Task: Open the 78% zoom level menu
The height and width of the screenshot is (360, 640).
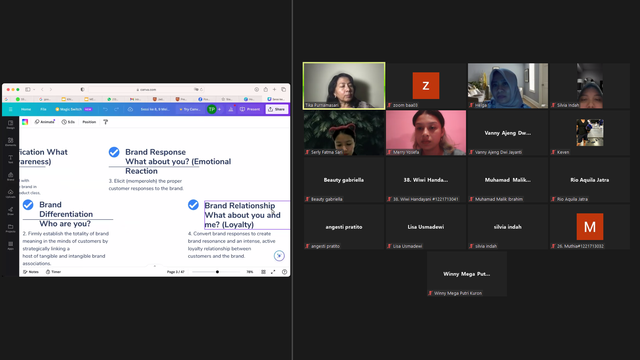Action: point(250,272)
